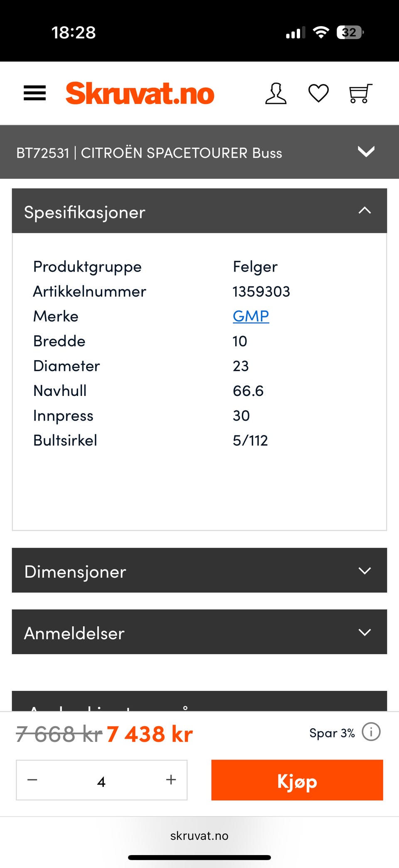399x868 pixels.
Task: Select the Artikkelnummer value 1359303
Action: tap(261, 291)
